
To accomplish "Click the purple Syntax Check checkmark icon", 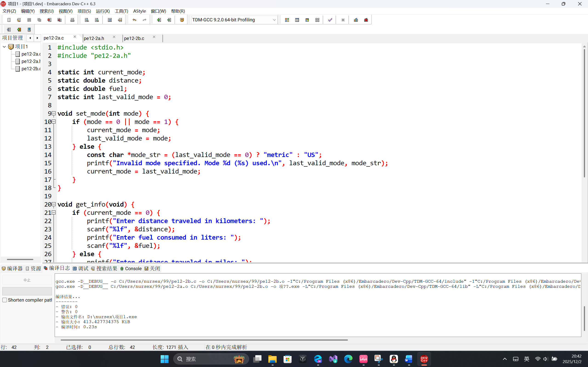I will pyautogui.click(x=330, y=20).
